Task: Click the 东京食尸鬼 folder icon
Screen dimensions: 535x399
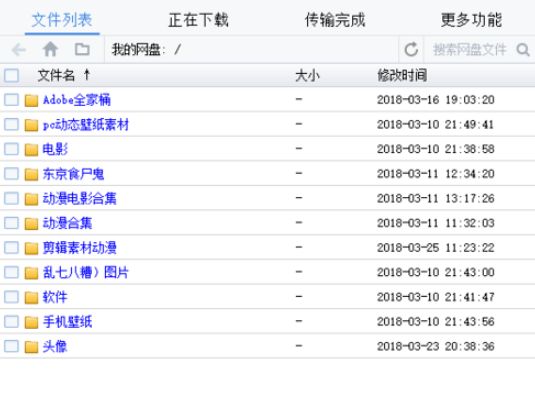Action: tap(31, 174)
